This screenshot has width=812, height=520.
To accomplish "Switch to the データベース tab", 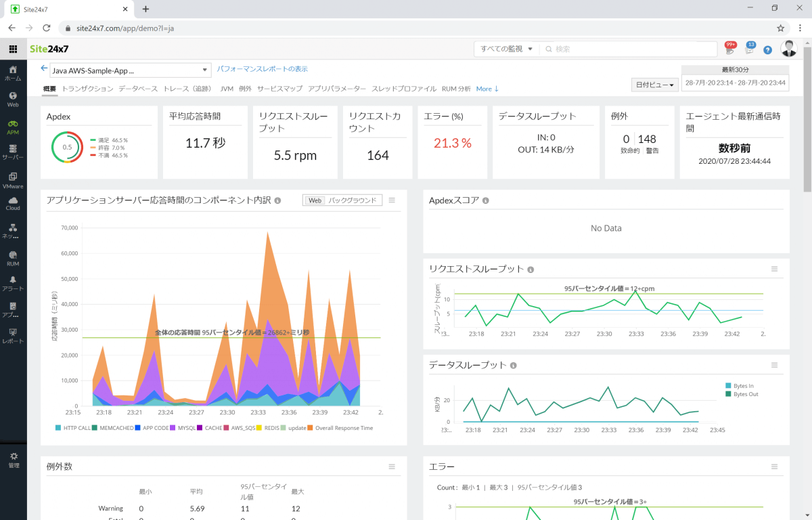I will click(x=138, y=89).
